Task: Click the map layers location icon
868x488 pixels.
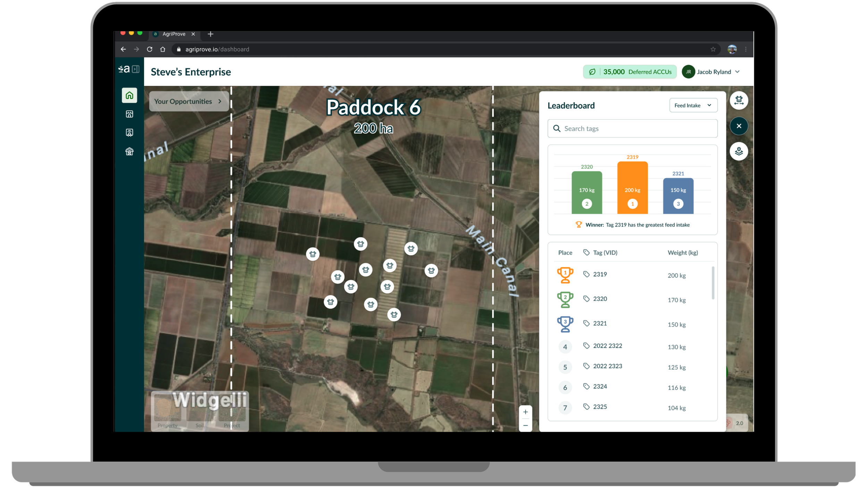Action: click(738, 151)
